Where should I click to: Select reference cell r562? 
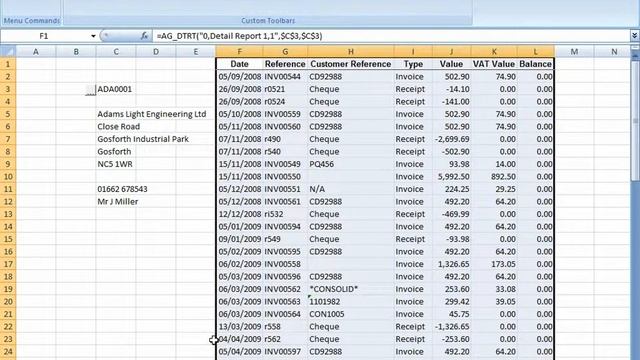285,339
